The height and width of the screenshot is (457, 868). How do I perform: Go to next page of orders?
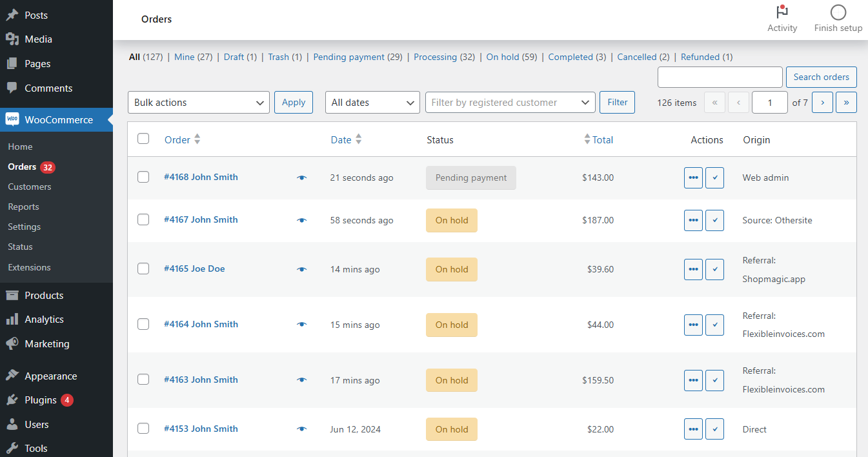click(x=822, y=102)
